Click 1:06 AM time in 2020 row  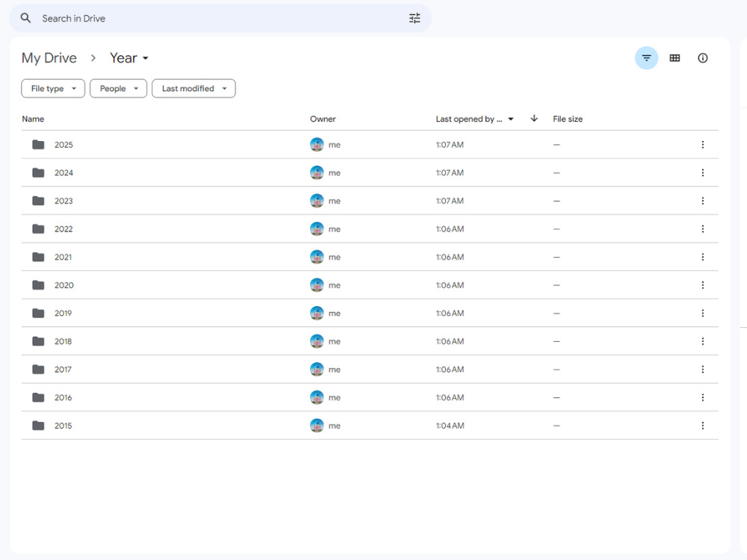[450, 285]
